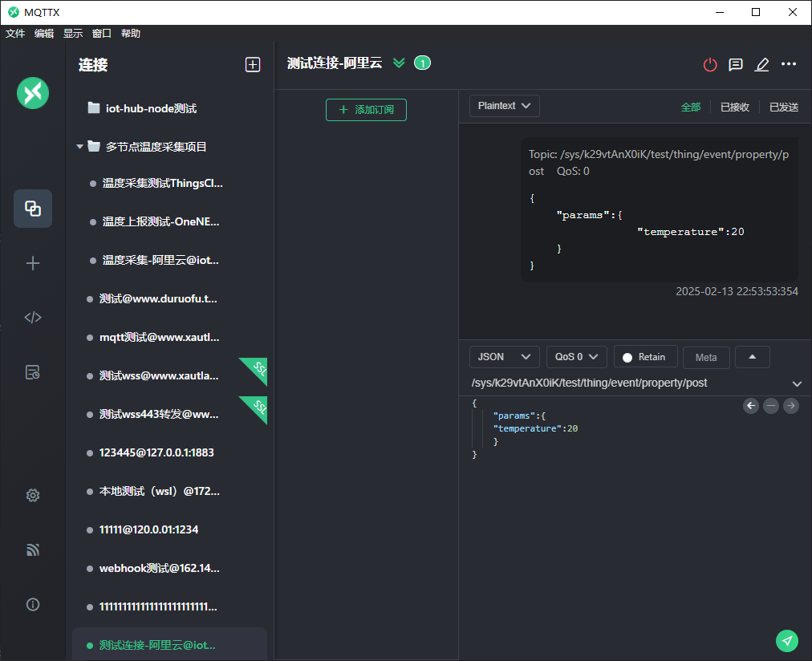Collapse the 多节点温度采集项目 folder
This screenshot has width=812, height=661.
point(80,147)
